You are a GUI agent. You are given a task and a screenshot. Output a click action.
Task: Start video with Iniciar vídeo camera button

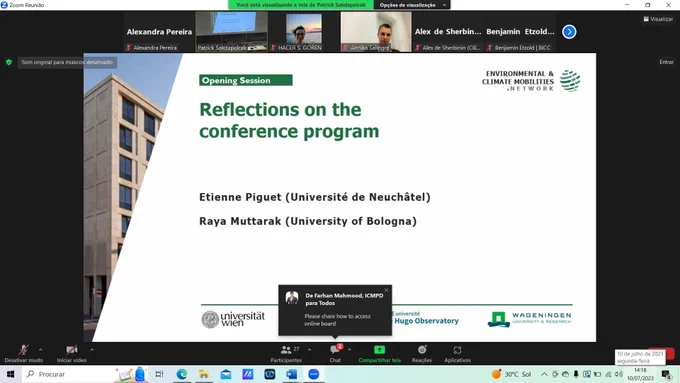[72, 354]
